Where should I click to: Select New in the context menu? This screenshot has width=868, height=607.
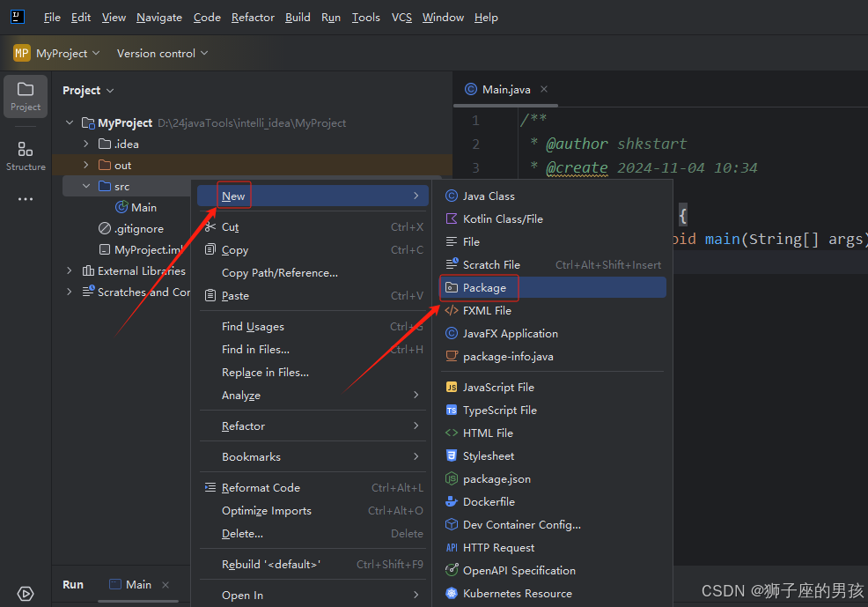click(x=313, y=196)
